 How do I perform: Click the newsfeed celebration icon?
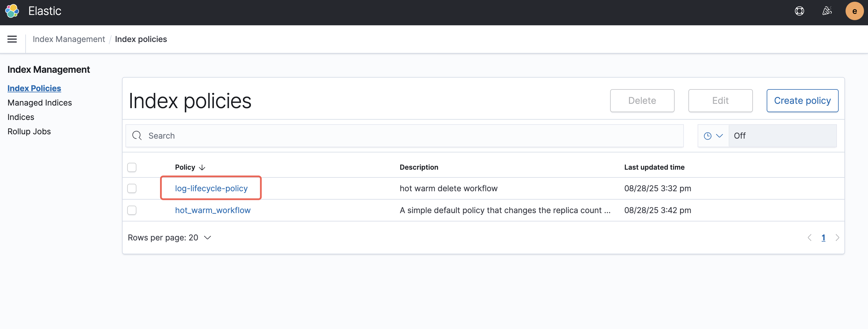pyautogui.click(x=827, y=11)
